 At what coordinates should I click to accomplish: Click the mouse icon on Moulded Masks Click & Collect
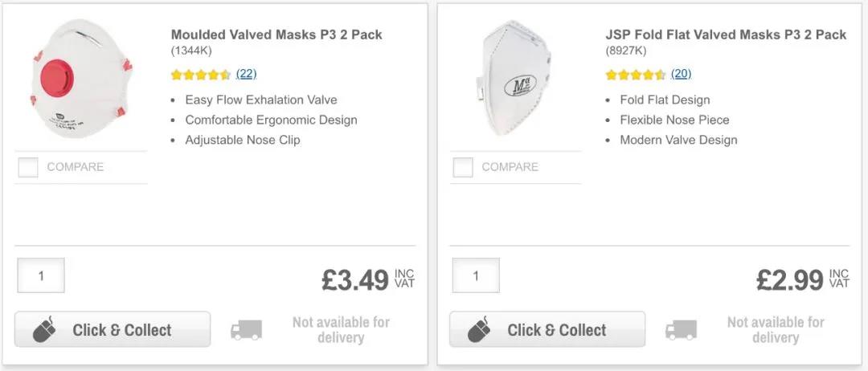pyautogui.click(x=45, y=330)
